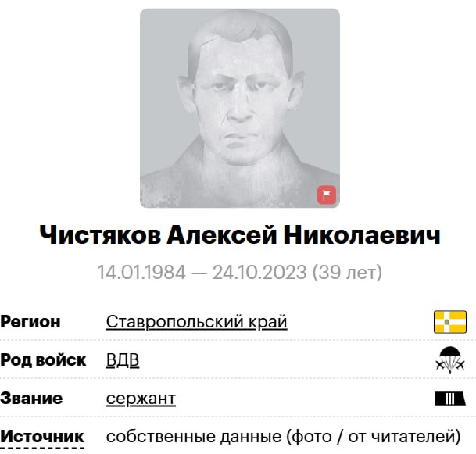This screenshot has height=454, width=476.
Task: Click the surname Чистяков in the heading
Action: pos(100,235)
